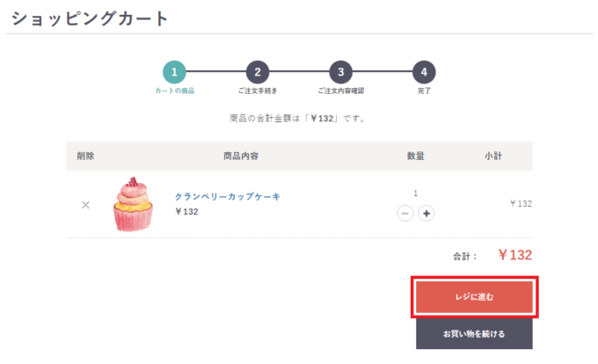
Task: Increase quantity with the plus button
Action: [427, 214]
